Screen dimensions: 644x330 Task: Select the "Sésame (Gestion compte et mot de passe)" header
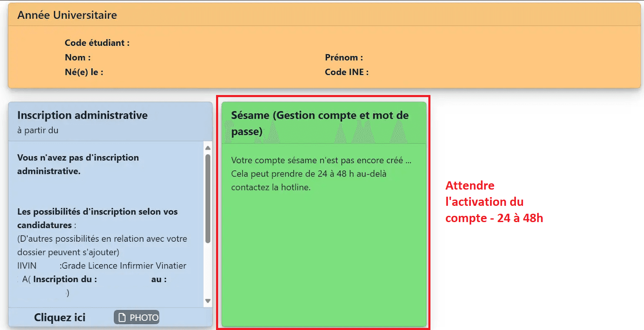319,123
